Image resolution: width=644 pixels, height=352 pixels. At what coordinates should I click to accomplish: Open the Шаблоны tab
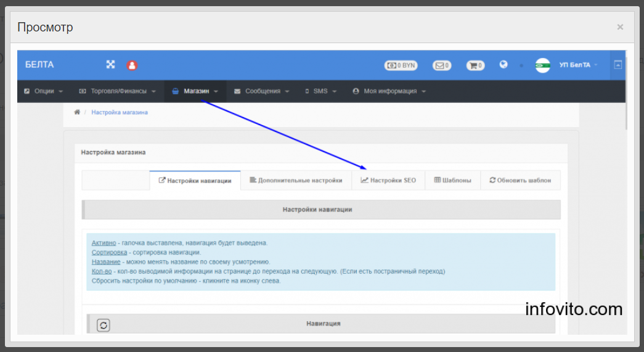click(x=452, y=180)
